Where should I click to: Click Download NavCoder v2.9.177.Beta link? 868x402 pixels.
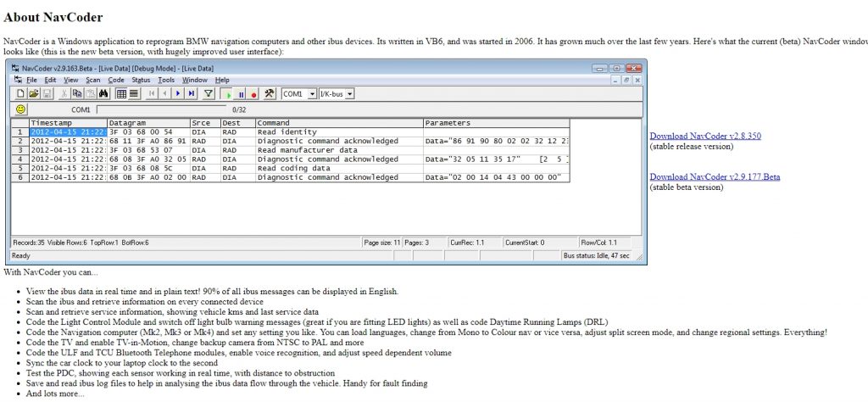point(715,176)
